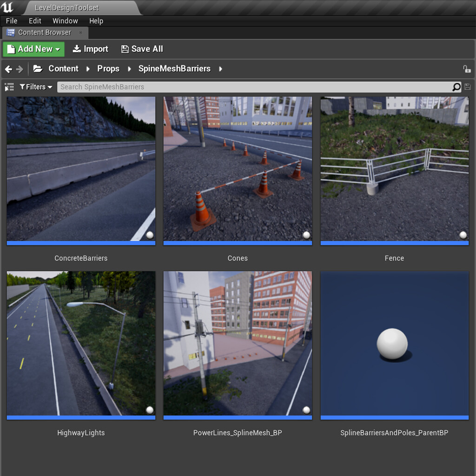Click the back navigation arrow

click(x=8, y=69)
